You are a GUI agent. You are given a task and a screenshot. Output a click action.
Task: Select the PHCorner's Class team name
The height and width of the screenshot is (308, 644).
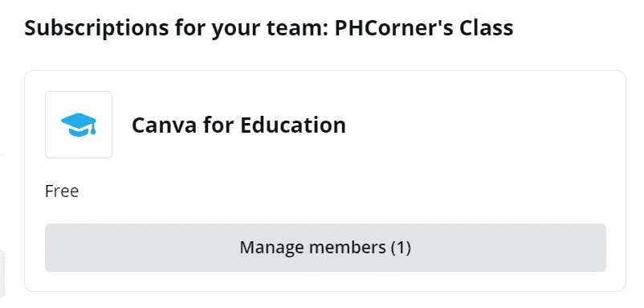tap(424, 28)
